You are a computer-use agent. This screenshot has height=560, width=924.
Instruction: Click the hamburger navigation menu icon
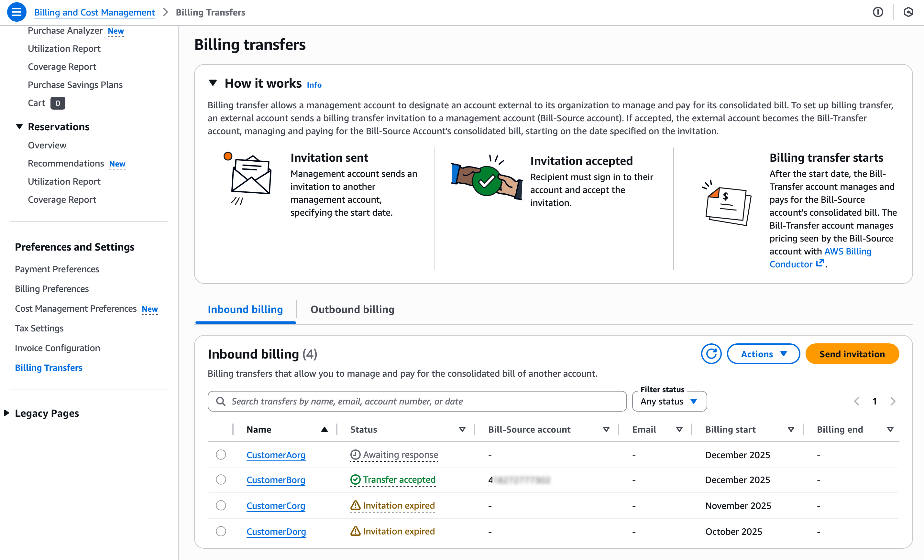coord(16,12)
